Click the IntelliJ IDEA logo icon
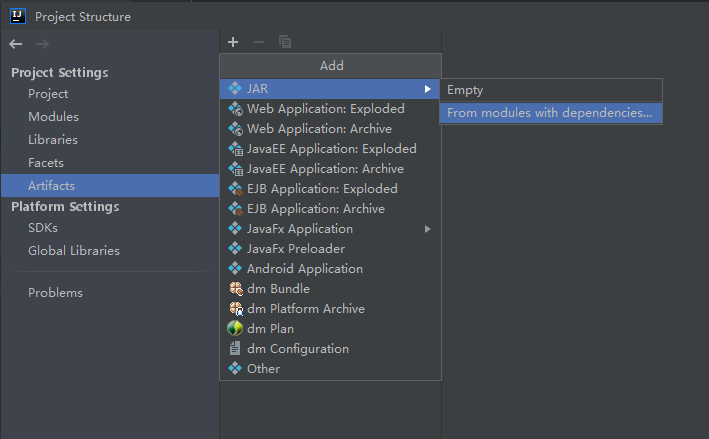Screen dimensions: 709x439 (x=18, y=16)
